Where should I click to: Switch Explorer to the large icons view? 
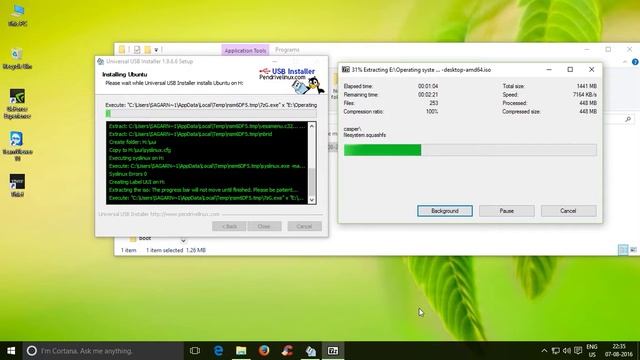(633, 250)
